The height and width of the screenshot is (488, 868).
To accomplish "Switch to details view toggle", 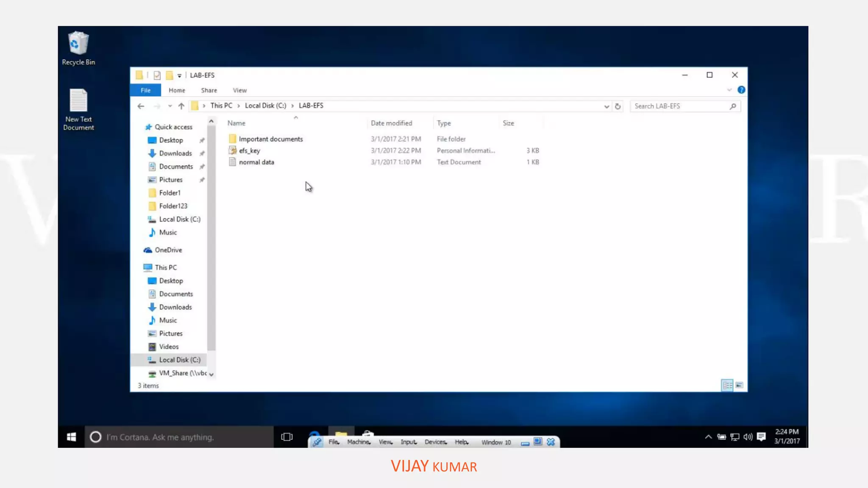I will (x=727, y=385).
